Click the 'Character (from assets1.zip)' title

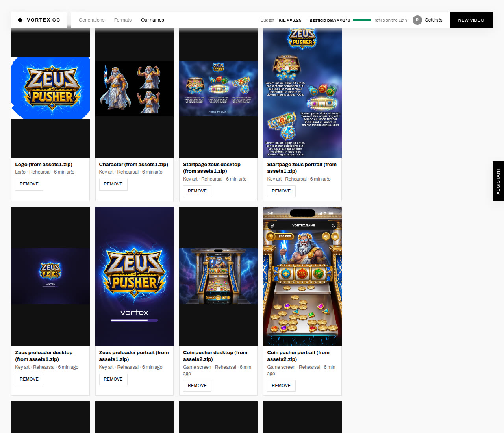click(x=133, y=165)
